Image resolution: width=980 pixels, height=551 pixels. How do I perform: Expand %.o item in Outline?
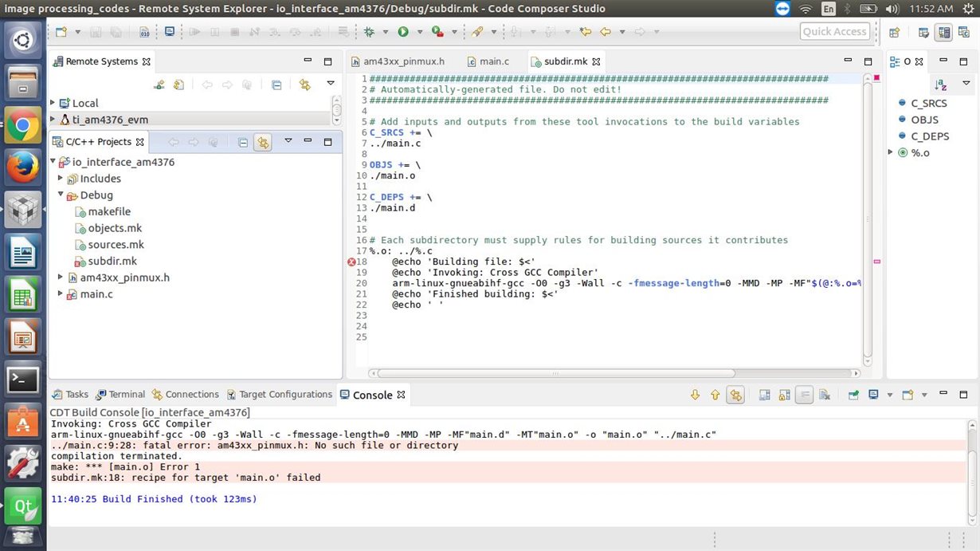click(x=892, y=152)
